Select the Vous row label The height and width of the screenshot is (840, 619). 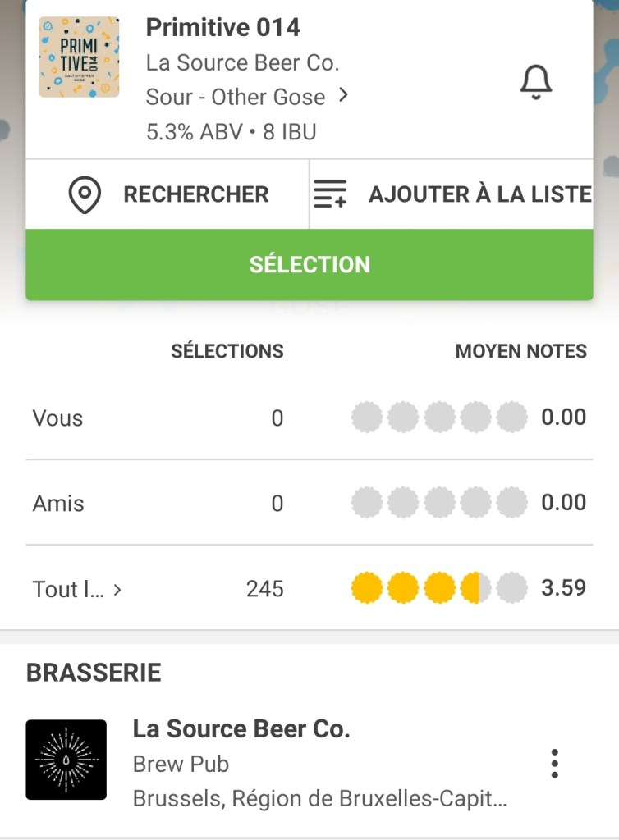(57, 418)
